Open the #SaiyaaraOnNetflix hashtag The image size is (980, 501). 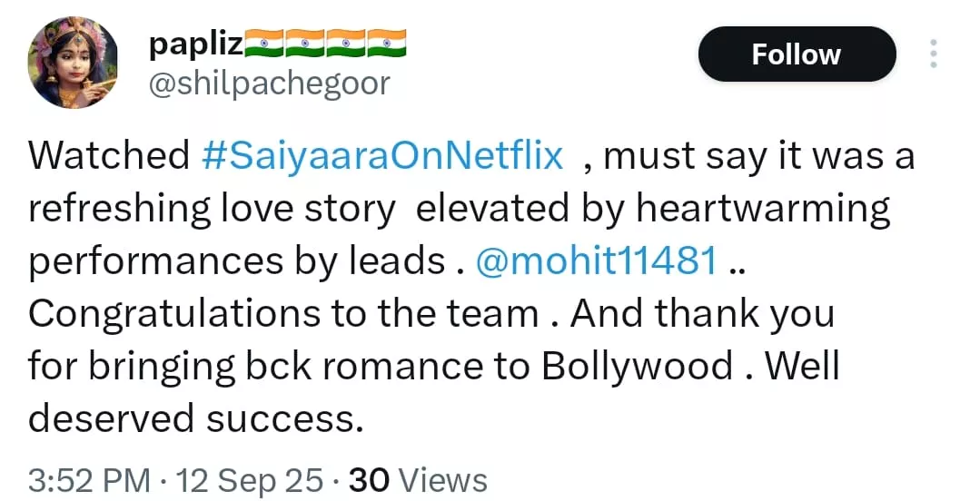click(381, 156)
